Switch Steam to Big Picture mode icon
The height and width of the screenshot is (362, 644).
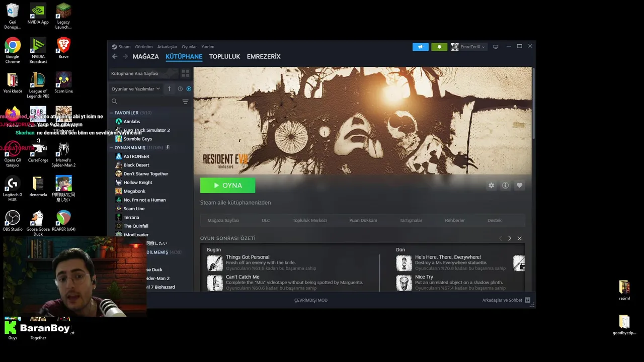(x=496, y=47)
